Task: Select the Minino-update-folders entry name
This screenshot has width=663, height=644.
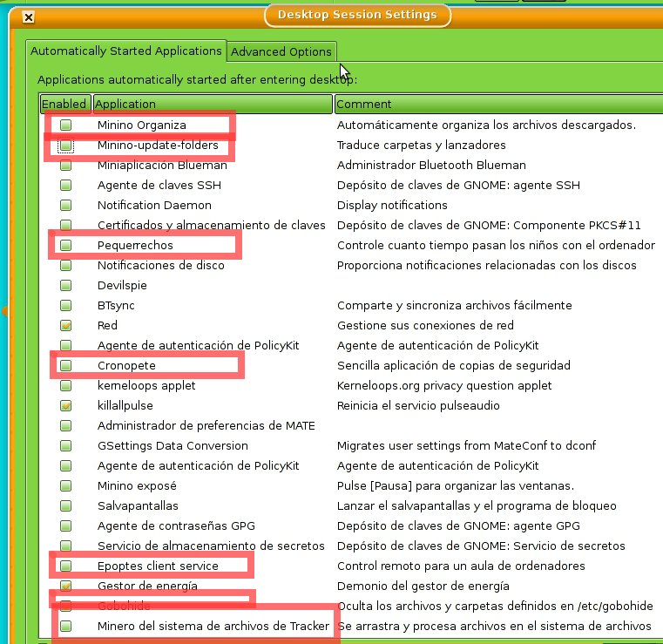Action: (158, 145)
